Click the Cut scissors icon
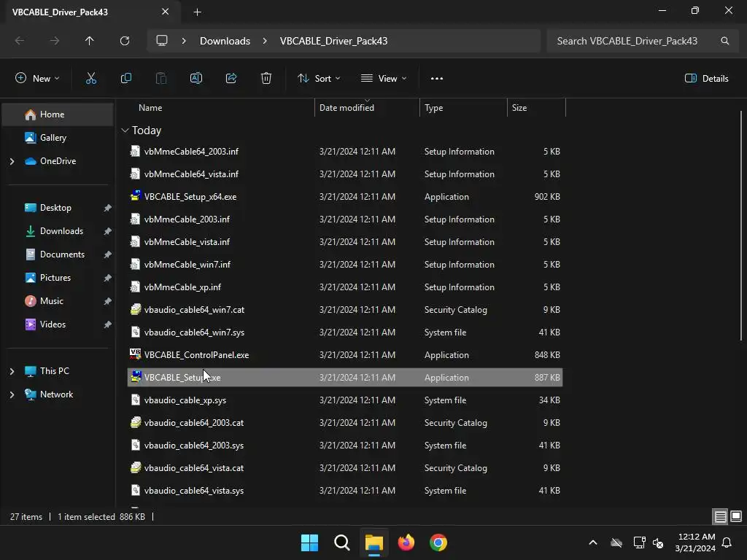The width and height of the screenshot is (747, 560). pos(91,79)
